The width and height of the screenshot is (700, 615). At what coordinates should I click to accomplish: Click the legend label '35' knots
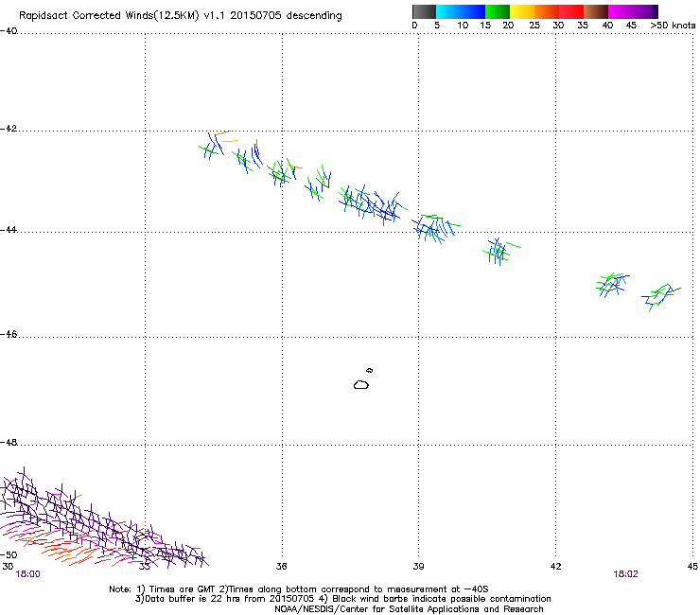[583, 26]
